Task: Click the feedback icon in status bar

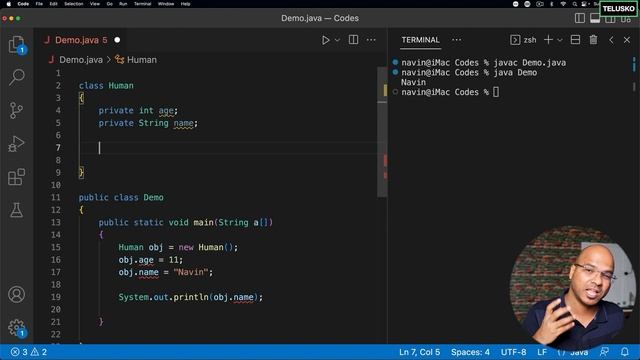Action: 604,351
